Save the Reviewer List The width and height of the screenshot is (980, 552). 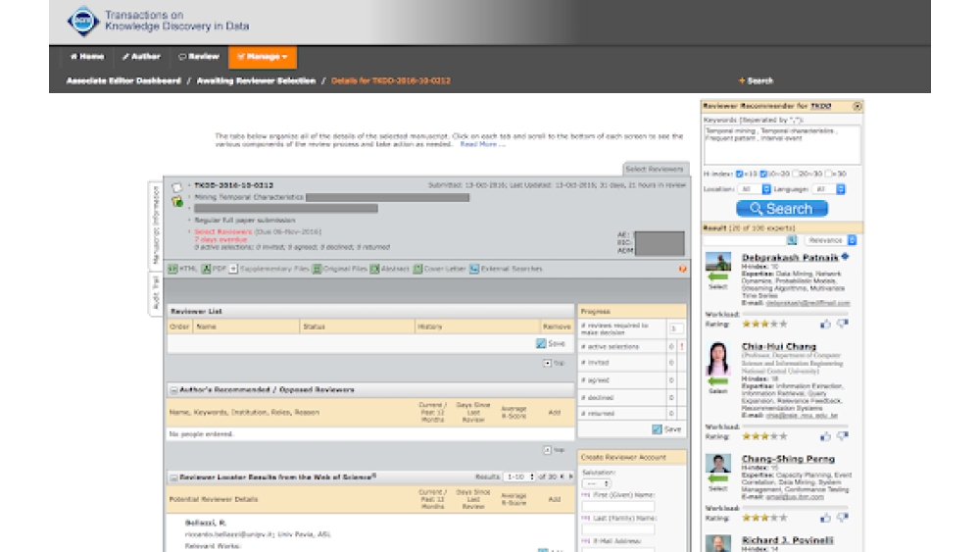[550, 344]
